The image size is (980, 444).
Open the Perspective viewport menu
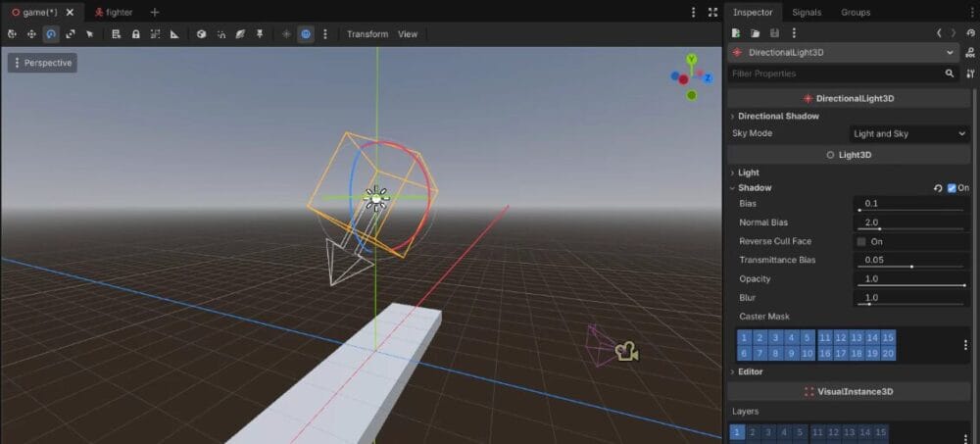(42, 63)
